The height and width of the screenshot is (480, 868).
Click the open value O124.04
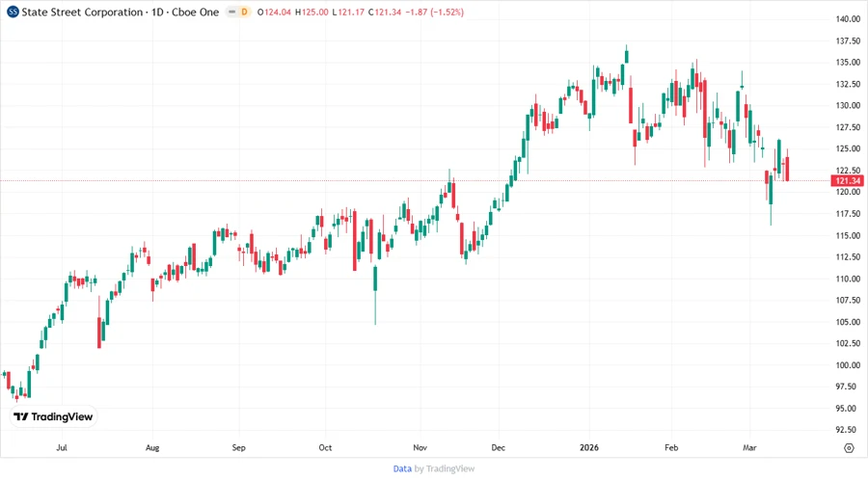tap(274, 12)
